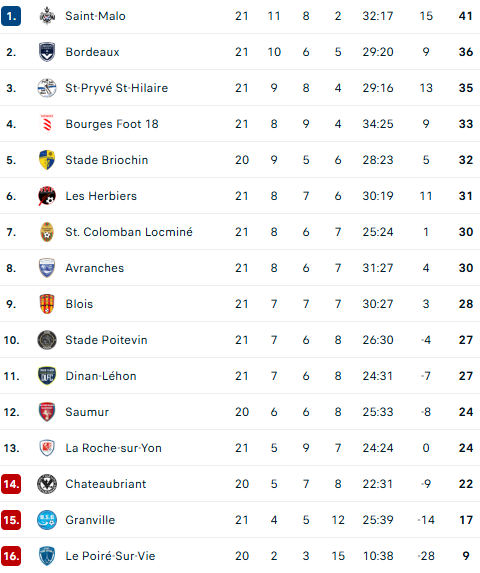Click the blue rank 1 position badge
This screenshot has height=573, width=480.
pos(11,16)
